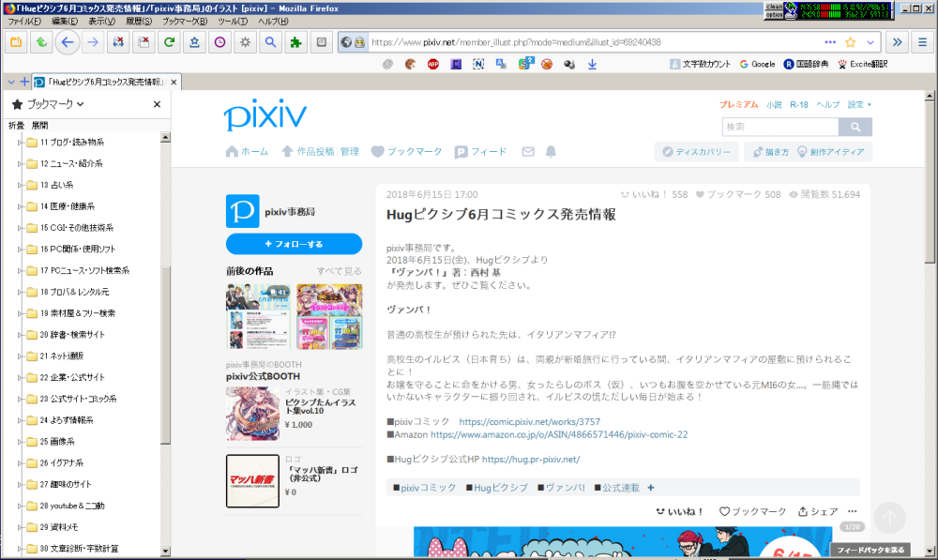Click the Firefox URL address field
This screenshot has height=560, width=938.
point(592,42)
